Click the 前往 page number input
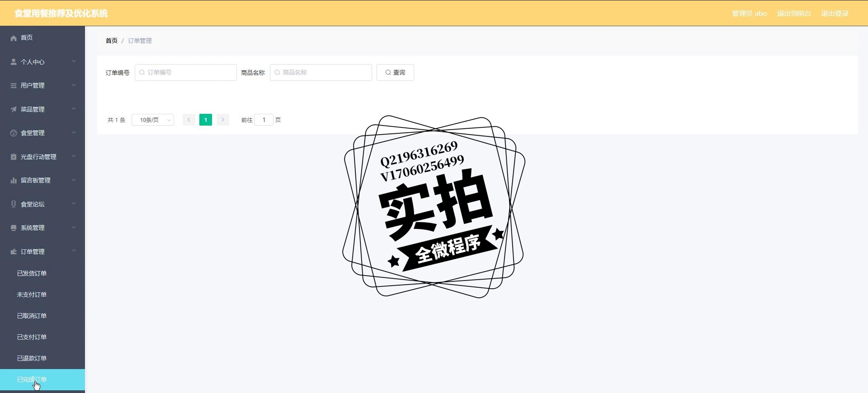868x393 pixels. [264, 120]
